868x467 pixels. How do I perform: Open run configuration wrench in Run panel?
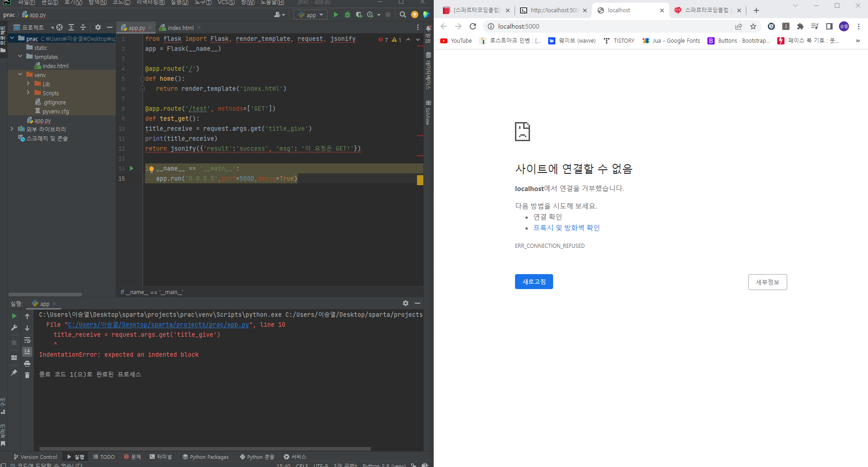point(14,327)
